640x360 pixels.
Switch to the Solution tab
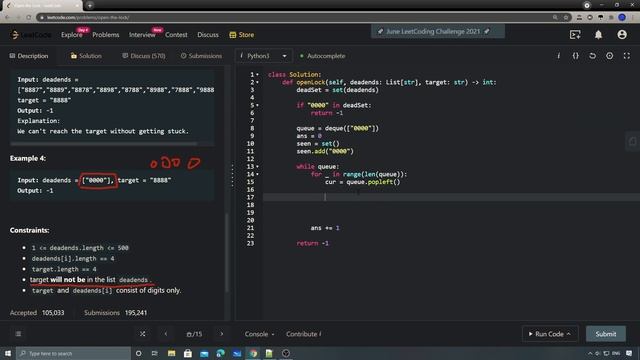click(x=86, y=56)
